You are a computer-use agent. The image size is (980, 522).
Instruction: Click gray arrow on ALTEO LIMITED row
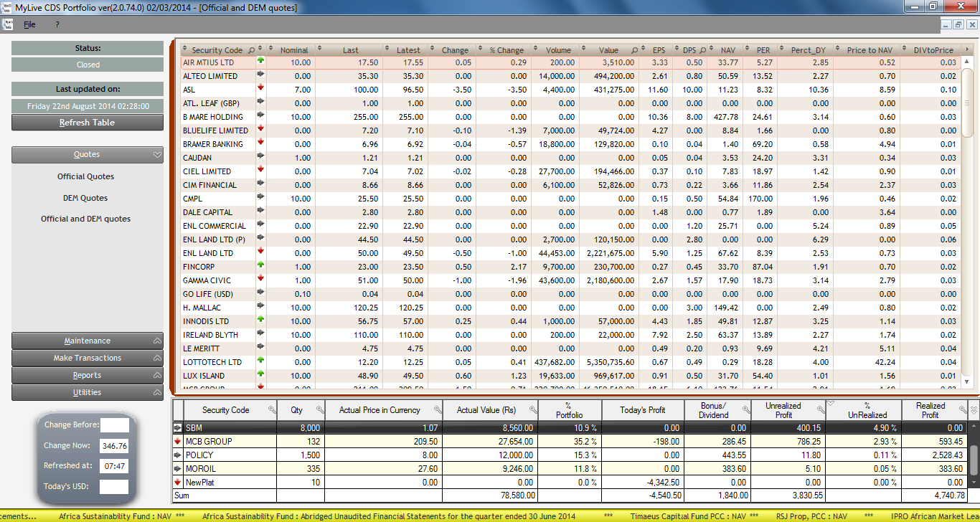pyautogui.click(x=260, y=75)
